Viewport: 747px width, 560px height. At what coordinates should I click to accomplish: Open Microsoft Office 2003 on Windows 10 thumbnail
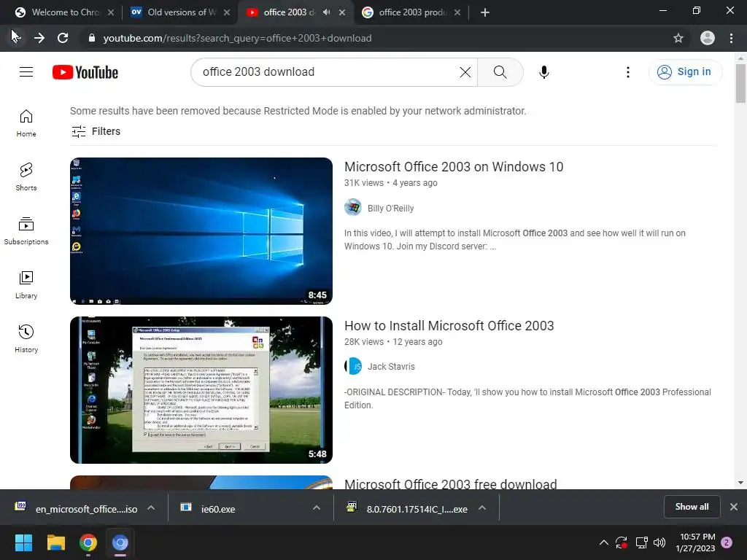[x=201, y=231]
